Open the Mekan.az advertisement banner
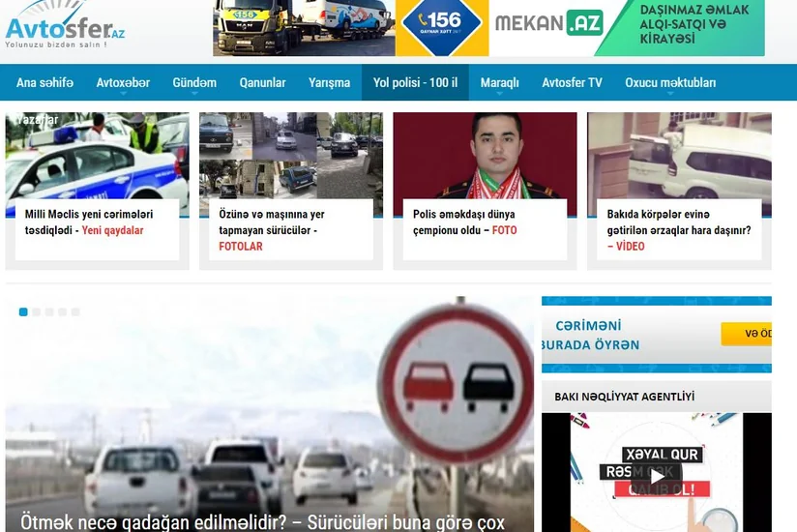Image resolution: width=797 pixels, height=532 pixels. tap(627, 27)
